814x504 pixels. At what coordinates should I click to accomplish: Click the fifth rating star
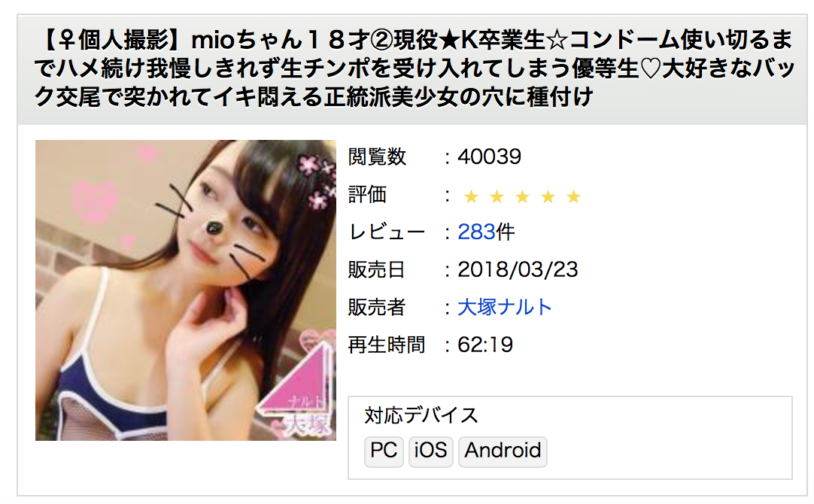[574, 196]
